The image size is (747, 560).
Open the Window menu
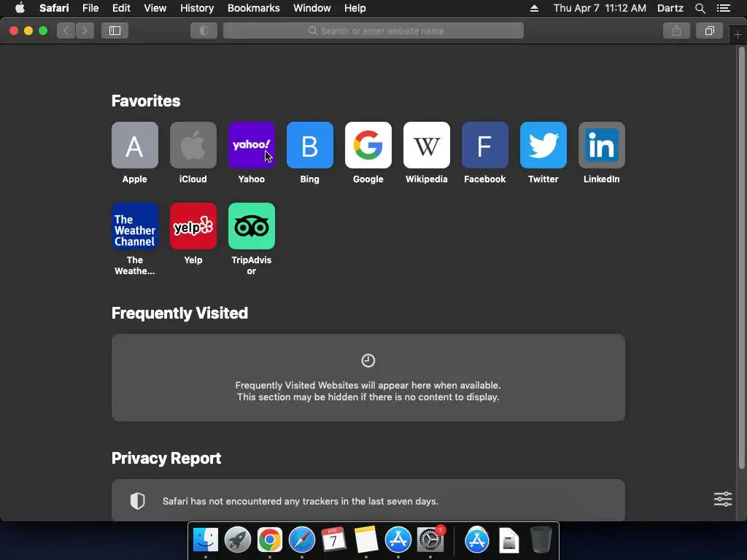click(312, 8)
